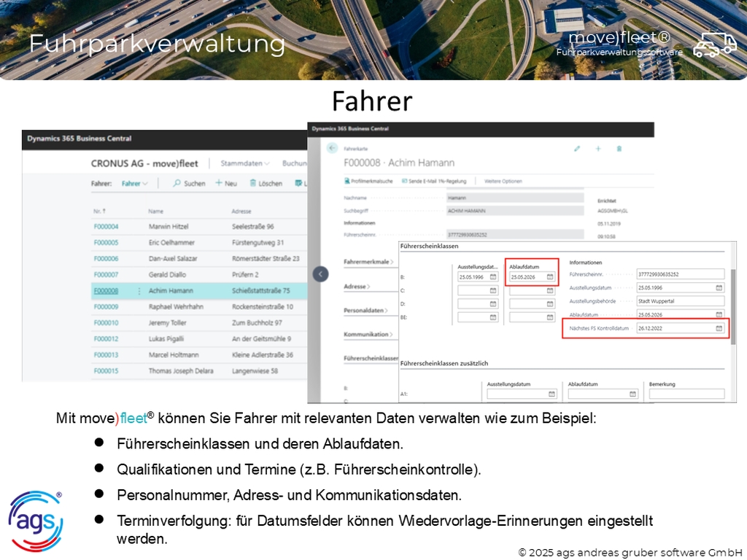Open calendar for class BE Ausstellungsdatum
Viewport: 747px width, 560px height.
click(x=493, y=317)
